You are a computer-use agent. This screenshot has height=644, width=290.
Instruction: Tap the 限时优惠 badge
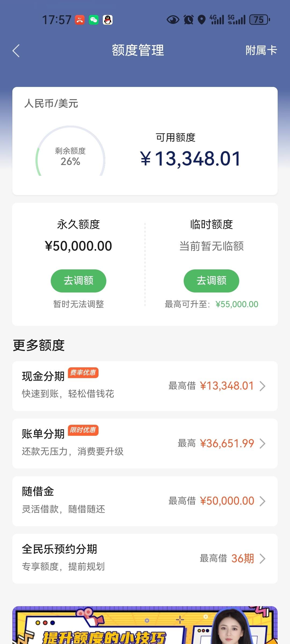pyautogui.click(x=83, y=430)
